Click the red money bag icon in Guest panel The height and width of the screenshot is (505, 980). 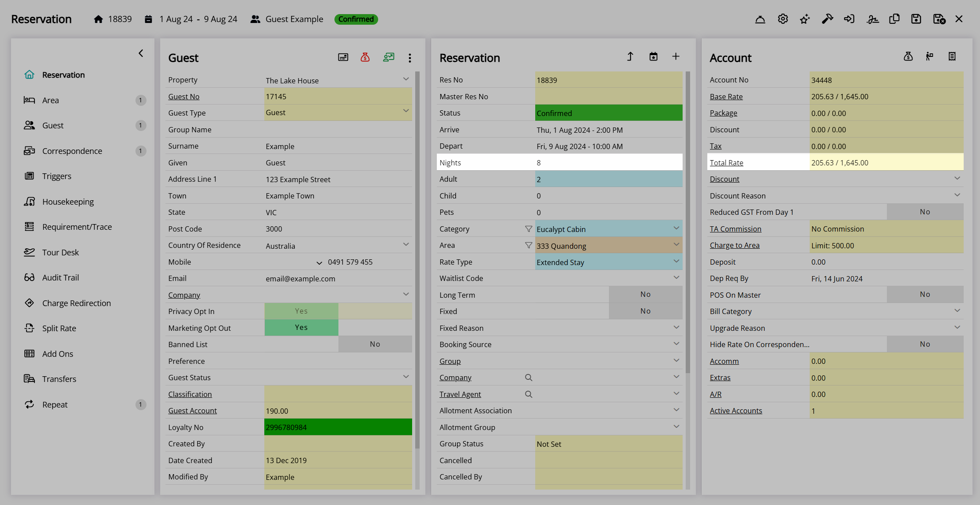[365, 57]
